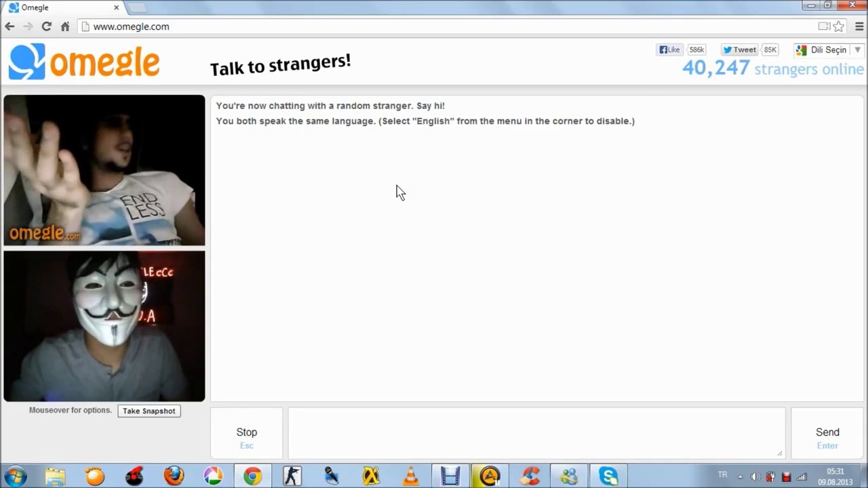This screenshot has height=488, width=868.
Task: Open a new browser tab
Action: pos(137,7)
